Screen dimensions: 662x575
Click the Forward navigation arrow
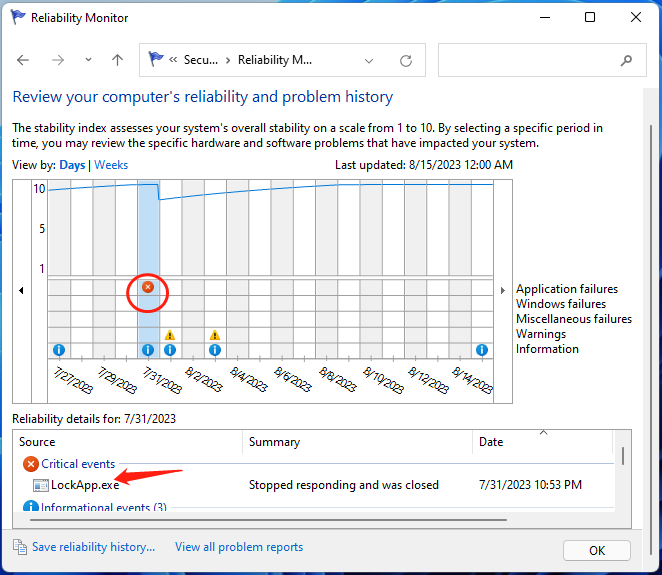(58, 60)
